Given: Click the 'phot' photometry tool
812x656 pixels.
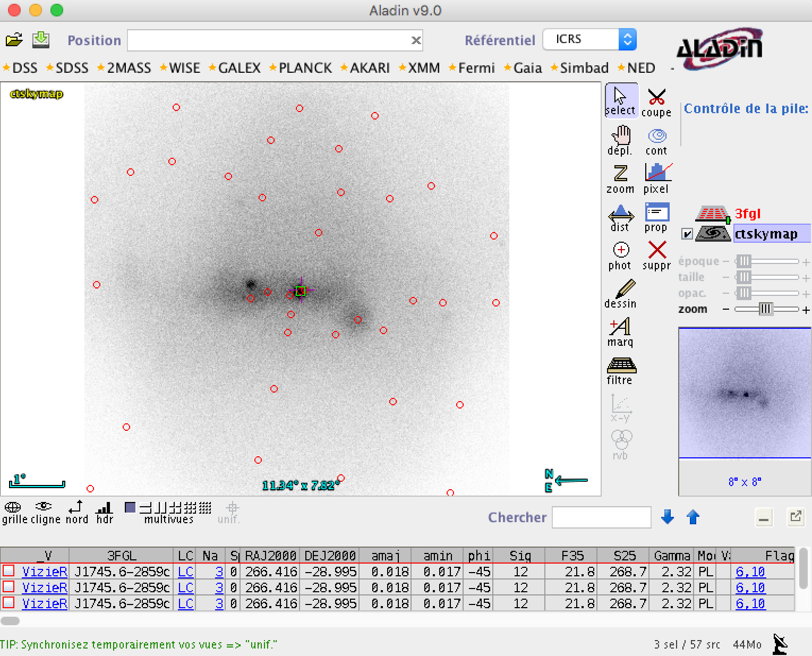Looking at the screenshot, I should (620, 256).
